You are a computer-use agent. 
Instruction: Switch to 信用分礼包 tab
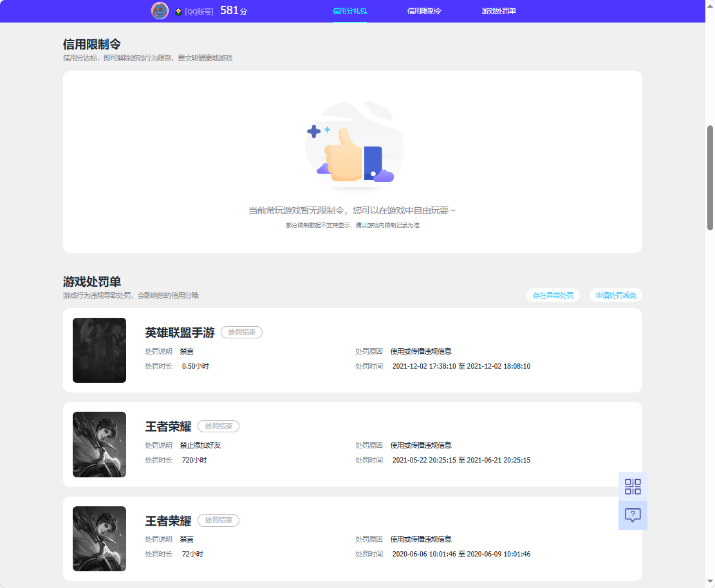(349, 11)
